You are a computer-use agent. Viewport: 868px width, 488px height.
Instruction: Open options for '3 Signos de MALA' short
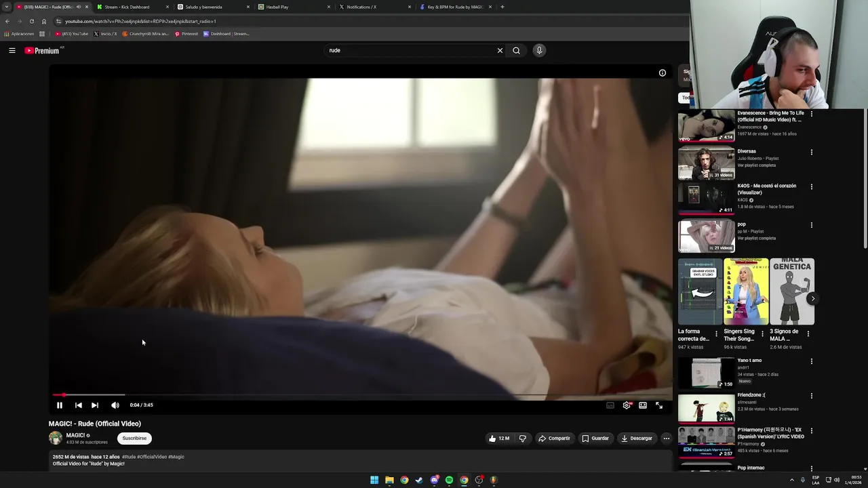808,334
